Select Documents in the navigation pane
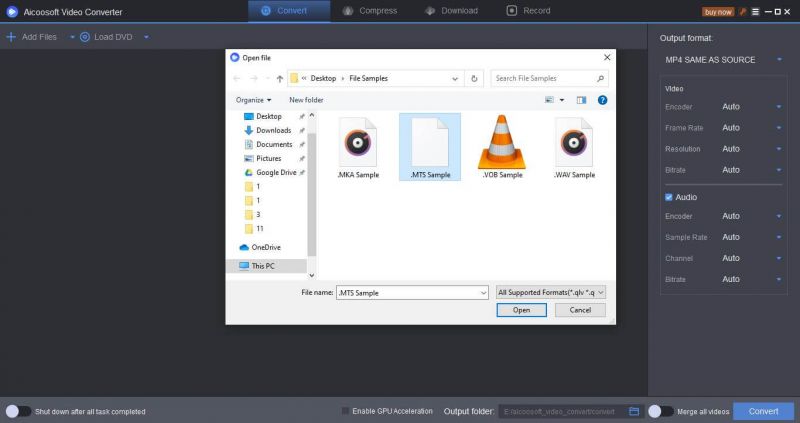The height and width of the screenshot is (423, 800). 274,144
